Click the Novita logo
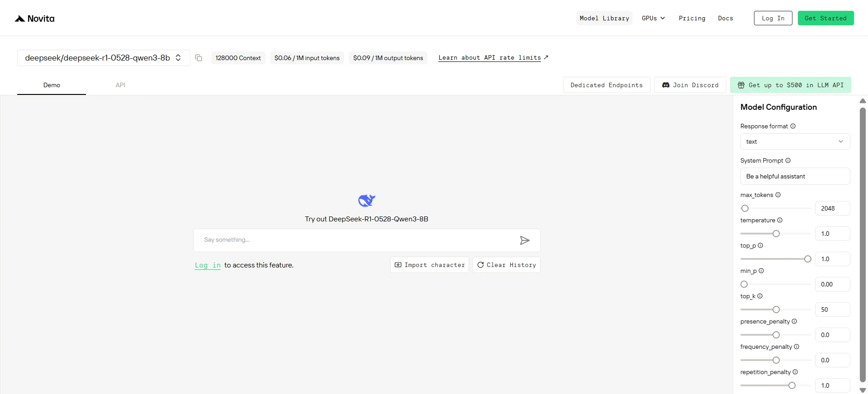 pos(34,19)
